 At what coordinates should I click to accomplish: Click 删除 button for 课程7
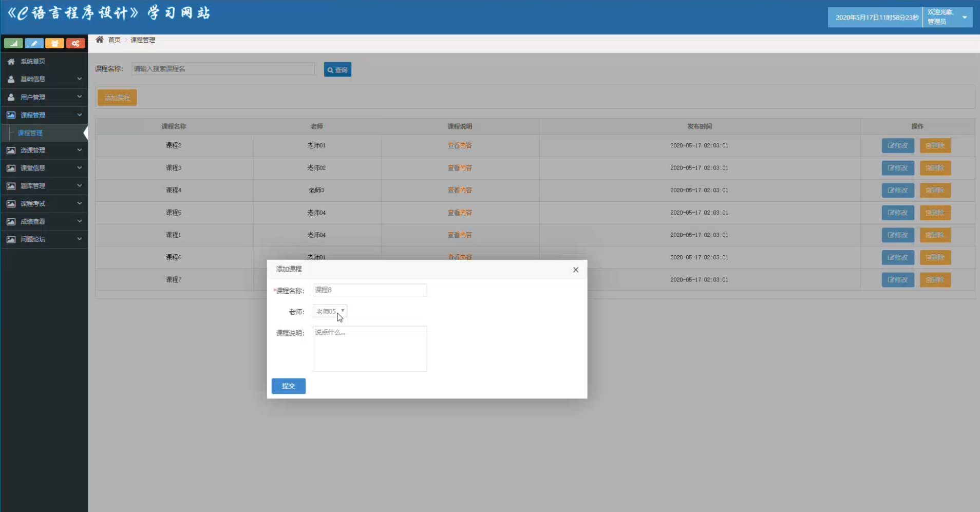pos(935,280)
